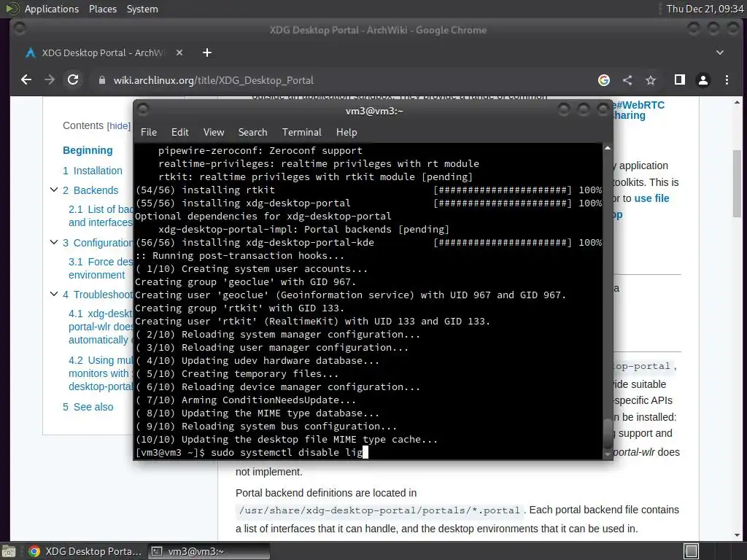This screenshot has width=747, height=560.
Task: Click terminal window menu button at top-left
Action: (x=143, y=110)
